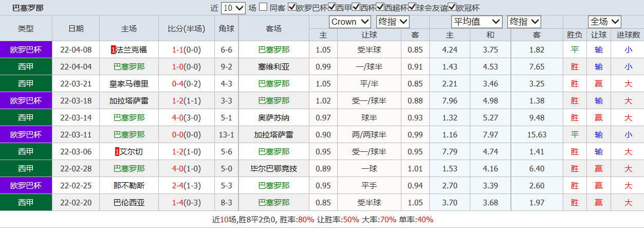Click the 西甲 green tag on the 22-03-21 row

26,84
